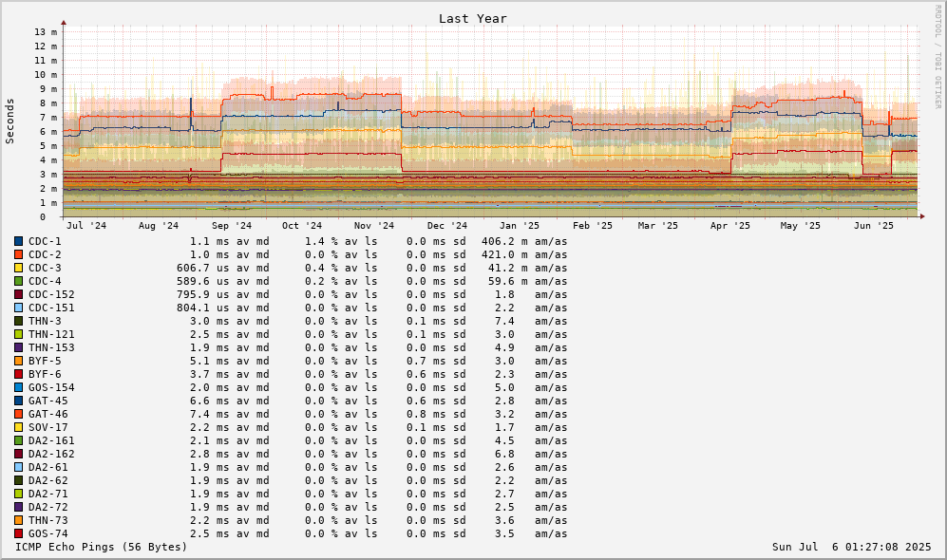Select the SOV-17 legend label
The width and height of the screenshot is (947, 560).
point(48,427)
